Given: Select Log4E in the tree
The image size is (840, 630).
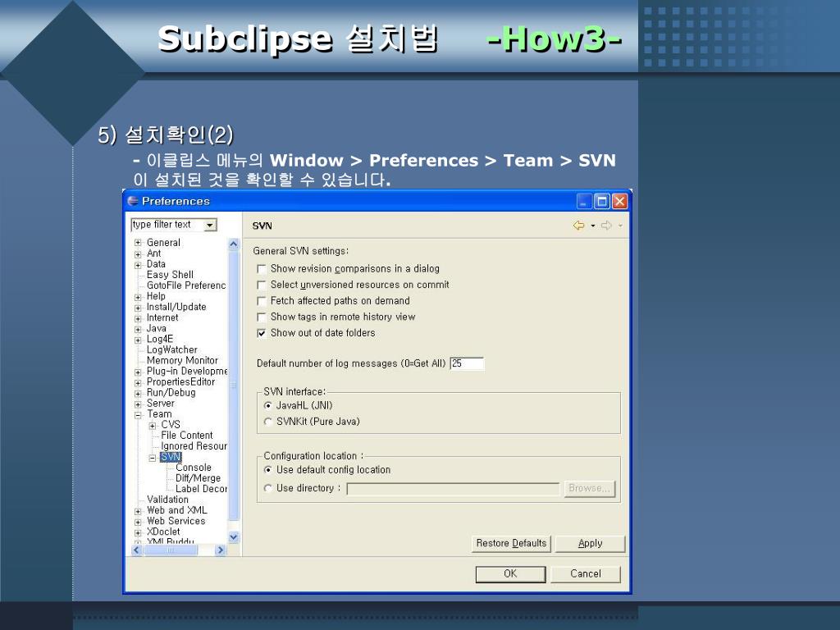Looking at the screenshot, I should point(160,339).
